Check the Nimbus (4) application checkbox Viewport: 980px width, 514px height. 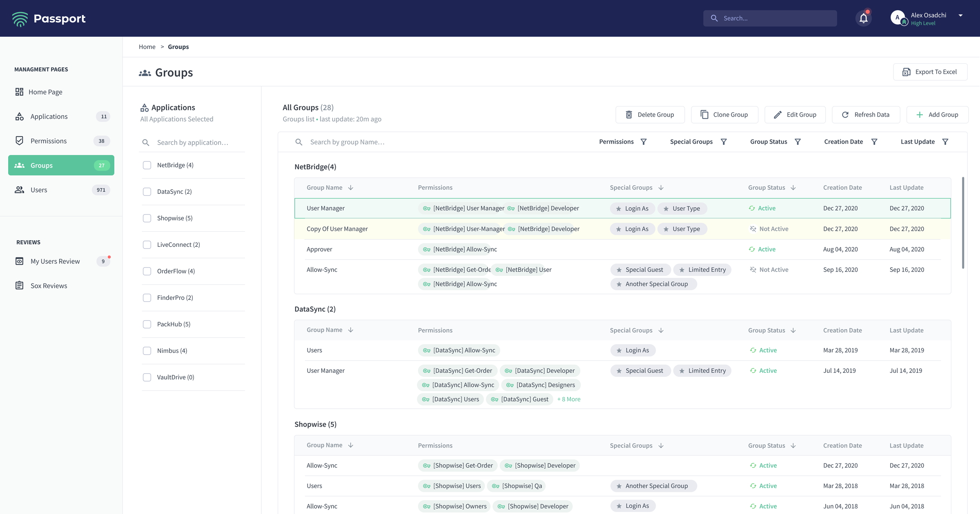[x=147, y=351]
